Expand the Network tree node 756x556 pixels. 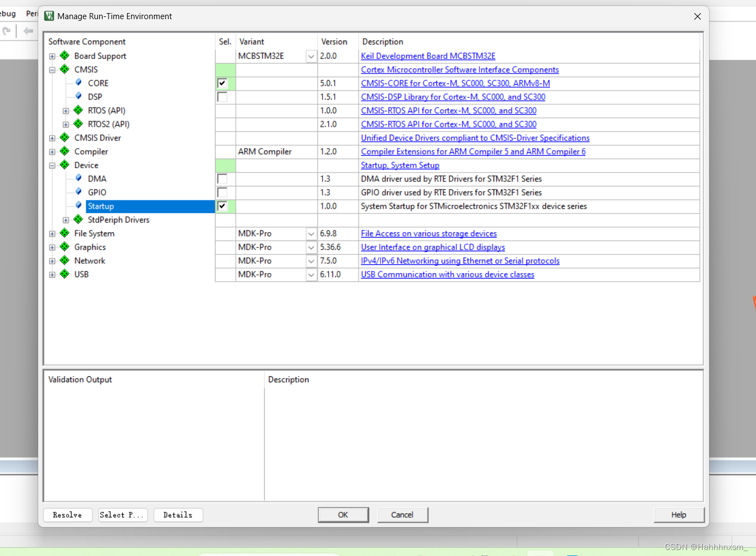[x=52, y=261]
